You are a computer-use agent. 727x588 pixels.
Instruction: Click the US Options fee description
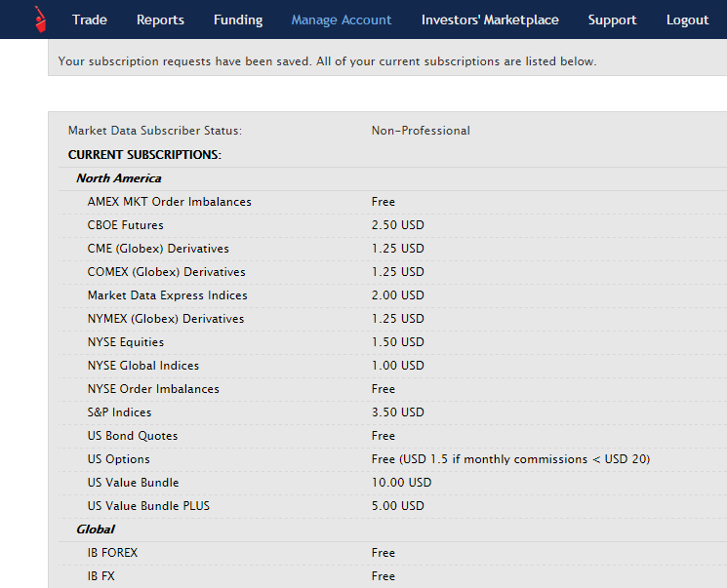tap(510, 459)
